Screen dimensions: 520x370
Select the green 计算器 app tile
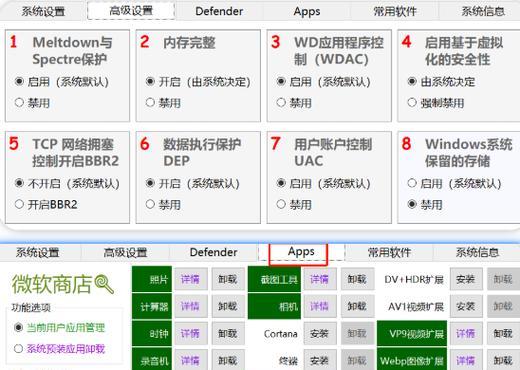click(152, 306)
